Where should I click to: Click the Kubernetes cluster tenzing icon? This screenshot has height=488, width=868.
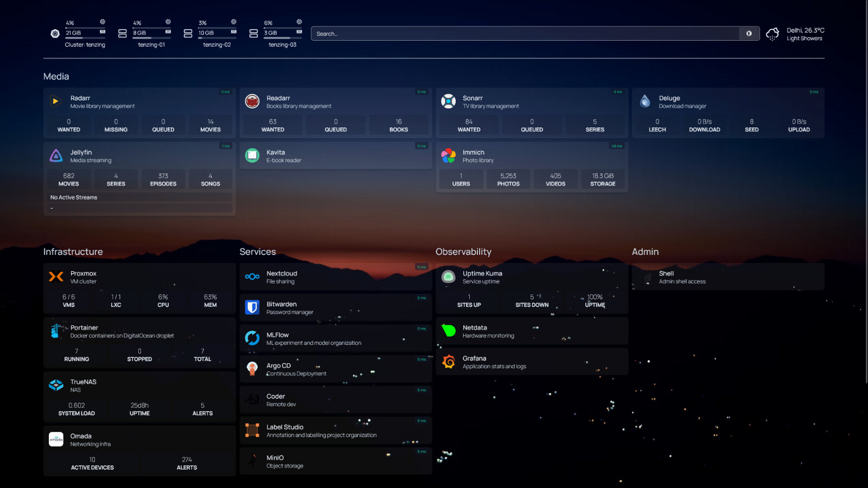55,34
